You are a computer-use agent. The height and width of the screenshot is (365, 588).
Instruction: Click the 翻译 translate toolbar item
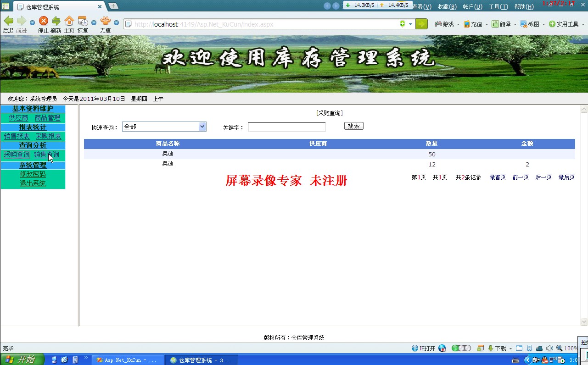coord(501,24)
